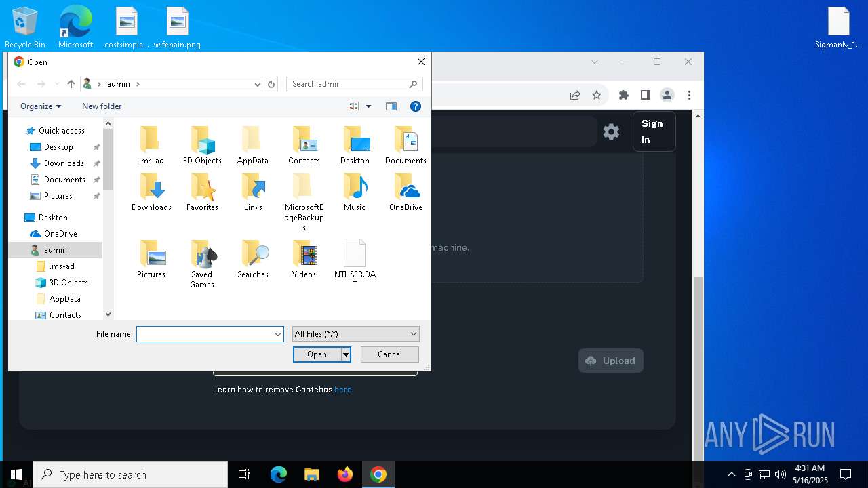
Task: Open the Organize menu
Action: pos(41,106)
